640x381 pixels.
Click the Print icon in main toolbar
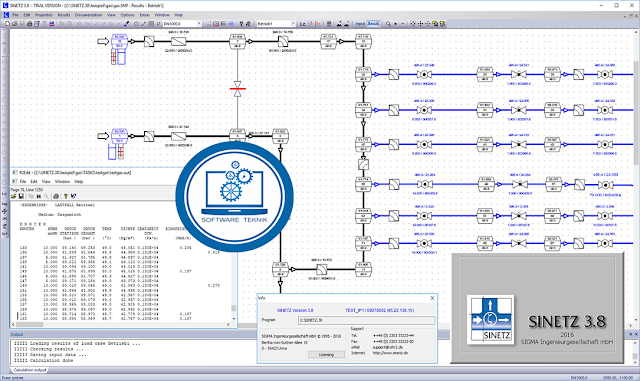tap(29, 24)
